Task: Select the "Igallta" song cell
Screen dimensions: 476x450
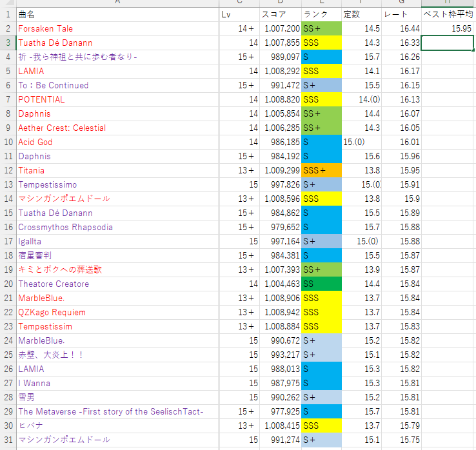Action: tap(31, 241)
